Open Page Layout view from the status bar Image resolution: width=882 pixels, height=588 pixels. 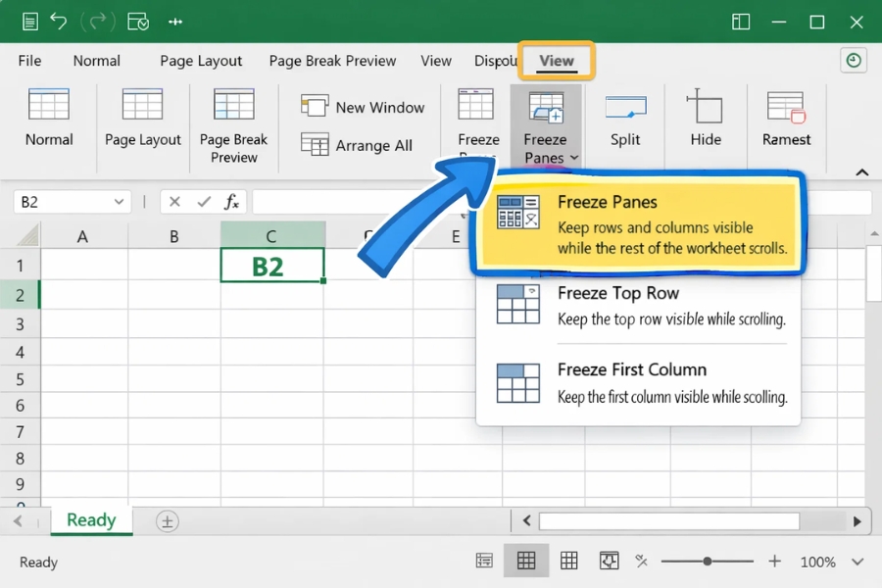point(569,561)
